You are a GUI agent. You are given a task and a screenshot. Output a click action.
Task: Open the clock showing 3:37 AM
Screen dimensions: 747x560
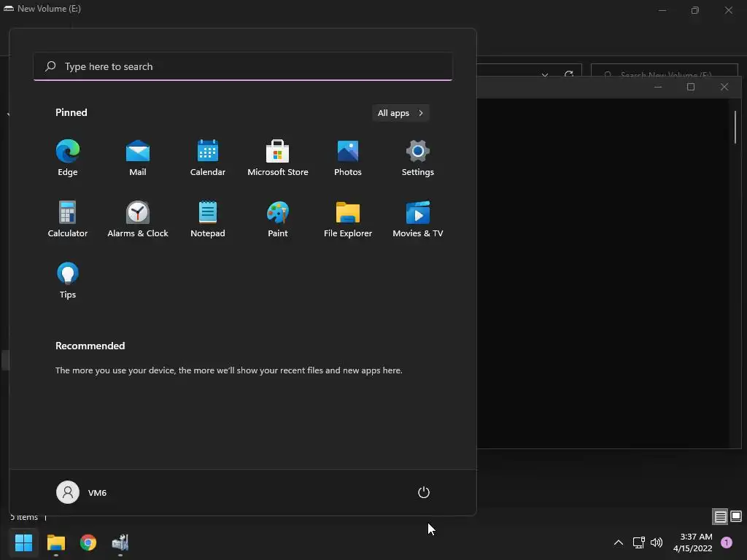click(x=693, y=542)
